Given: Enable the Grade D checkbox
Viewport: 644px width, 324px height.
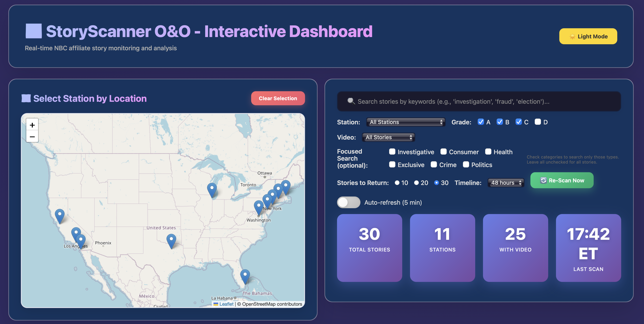Looking at the screenshot, I should [x=537, y=122].
